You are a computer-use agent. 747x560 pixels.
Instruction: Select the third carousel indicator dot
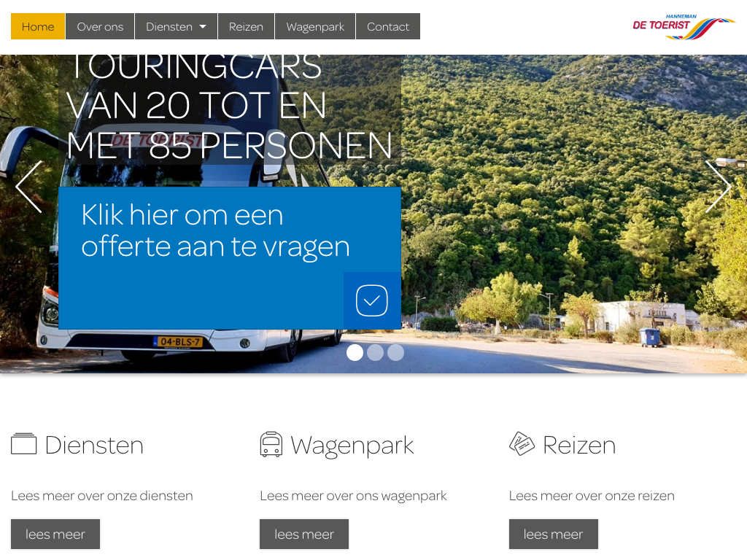pyautogui.click(x=396, y=352)
